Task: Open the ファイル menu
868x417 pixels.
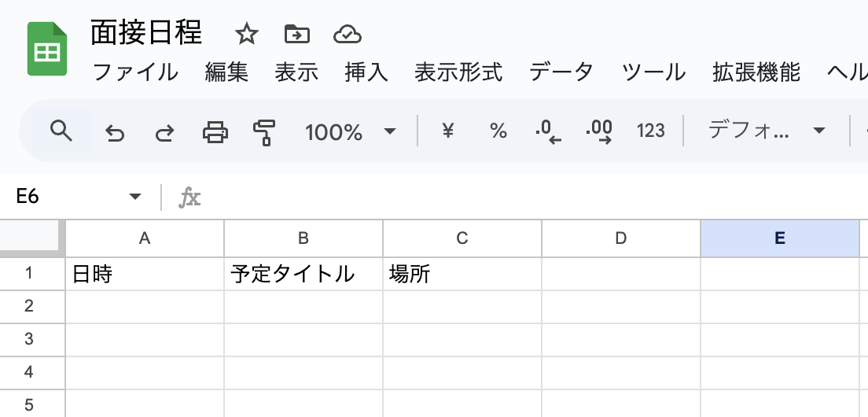Action: point(135,72)
